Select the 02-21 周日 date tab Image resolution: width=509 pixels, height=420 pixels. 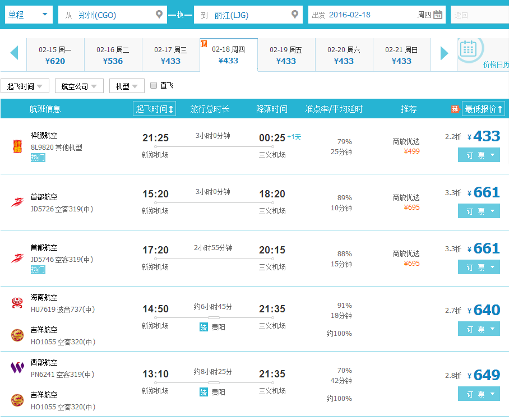click(401, 54)
